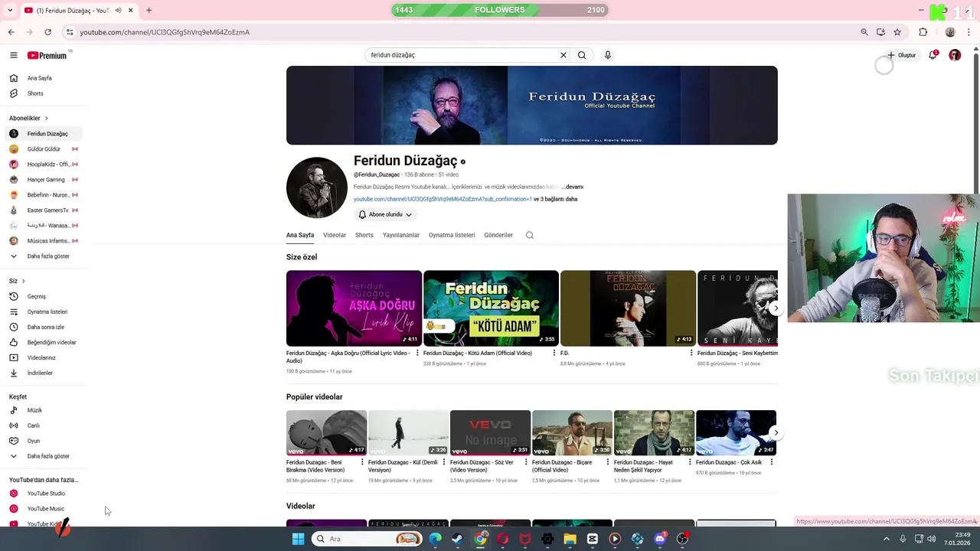Screen dimensions: 980x551
Task: Open Kötü Adam video thumbnail
Action: [x=491, y=308]
